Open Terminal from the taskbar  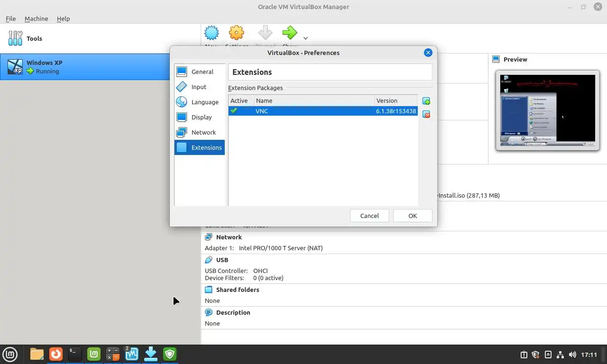click(x=75, y=354)
